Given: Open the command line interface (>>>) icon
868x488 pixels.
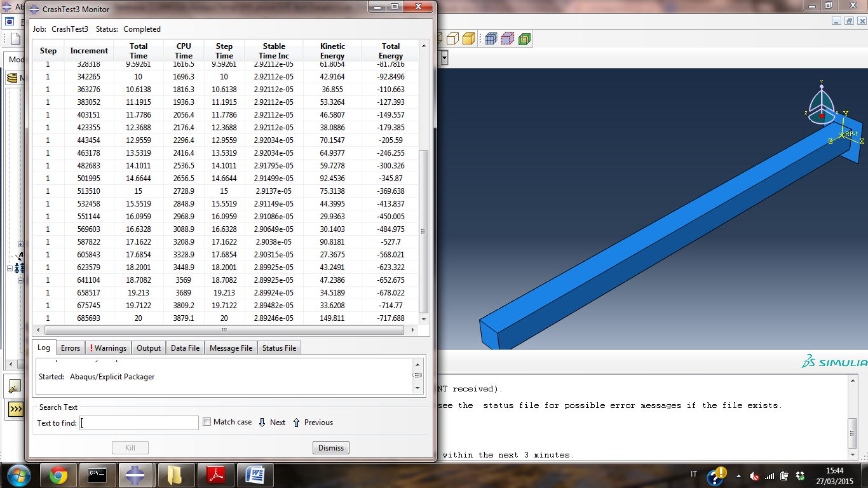Looking at the screenshot, I should (x=15, y=410).
